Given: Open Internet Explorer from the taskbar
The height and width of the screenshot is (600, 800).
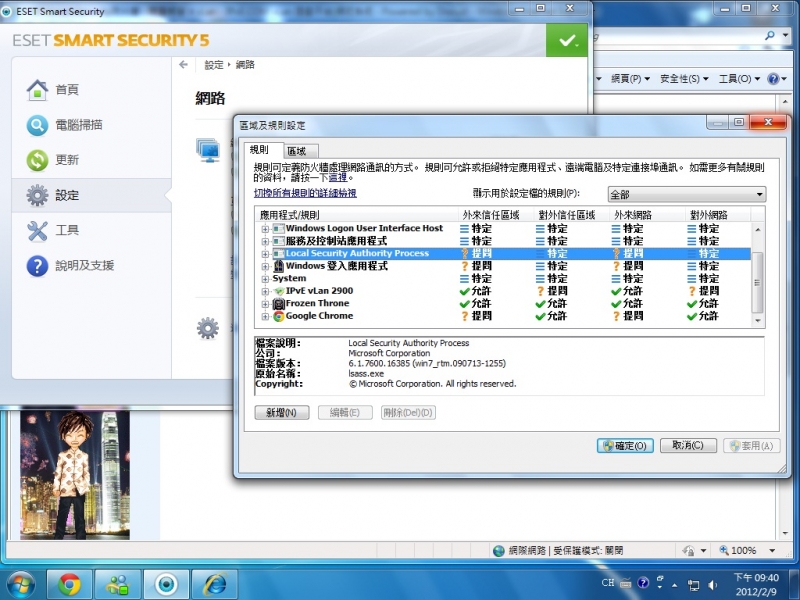Looking at the screenshot, I should (x=215, y=584).
